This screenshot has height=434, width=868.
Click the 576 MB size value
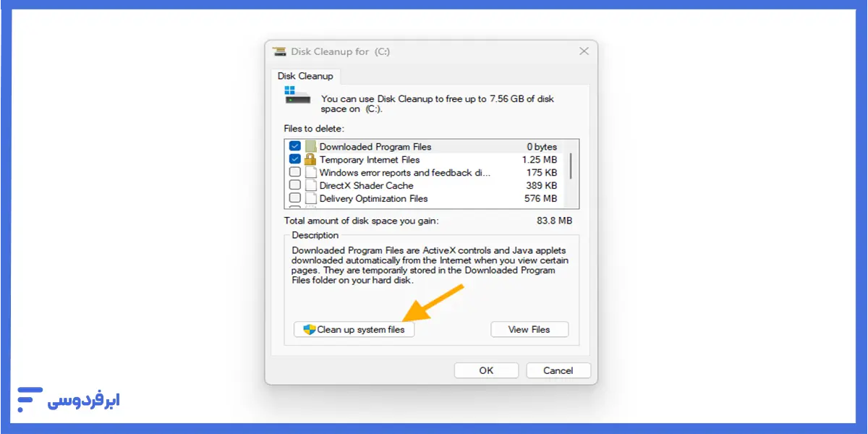tap(541, 198)
